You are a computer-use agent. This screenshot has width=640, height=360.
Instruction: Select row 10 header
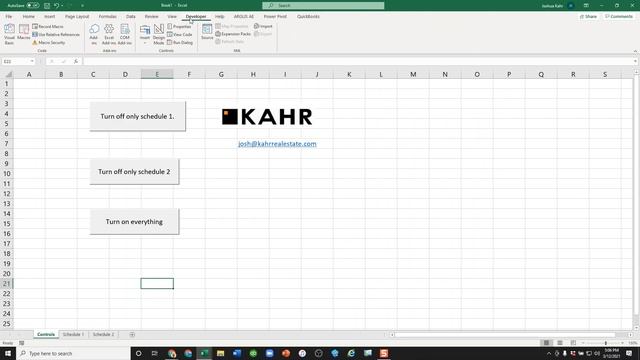click(7, 173)
